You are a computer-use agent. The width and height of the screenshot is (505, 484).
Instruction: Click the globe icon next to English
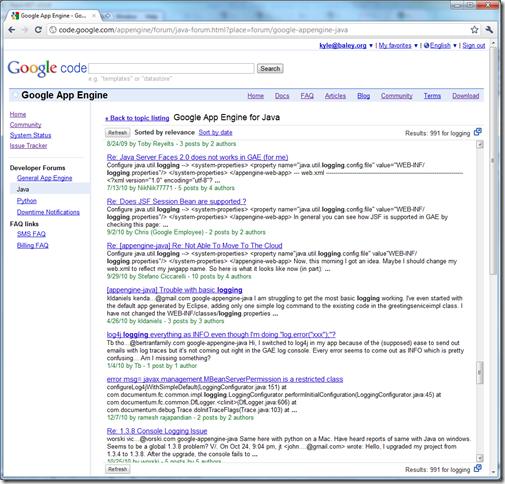click(426, 45)
